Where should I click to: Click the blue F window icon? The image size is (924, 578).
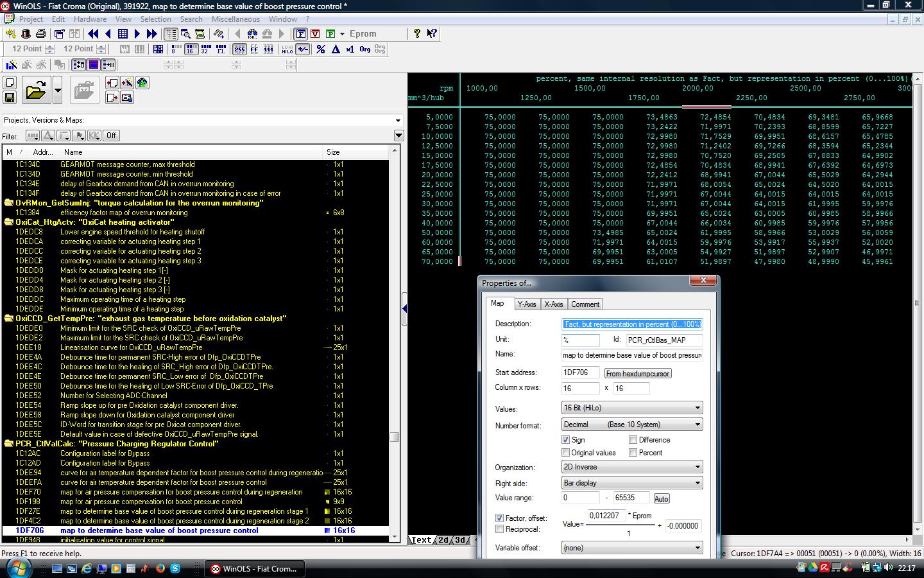tap(301, 33)
